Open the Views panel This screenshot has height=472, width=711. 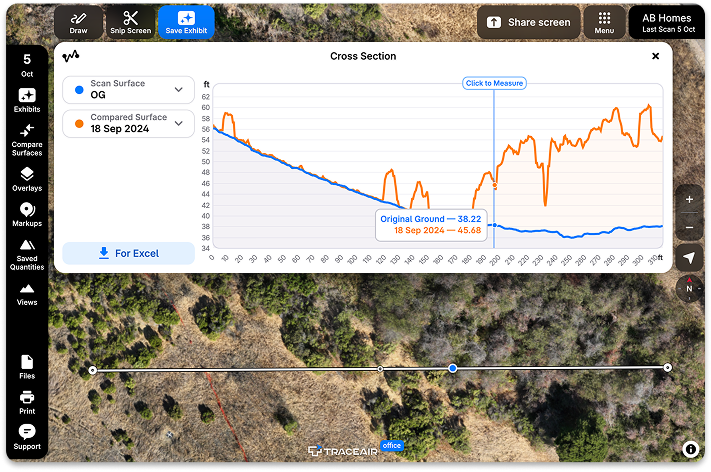27,293
